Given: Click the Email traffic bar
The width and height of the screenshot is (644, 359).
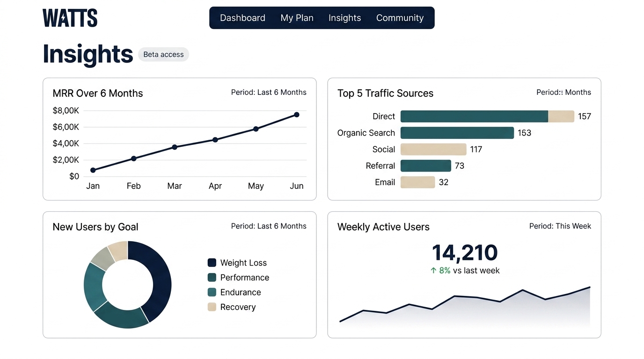Looking at the screenshot, I should tap(417, 182).
